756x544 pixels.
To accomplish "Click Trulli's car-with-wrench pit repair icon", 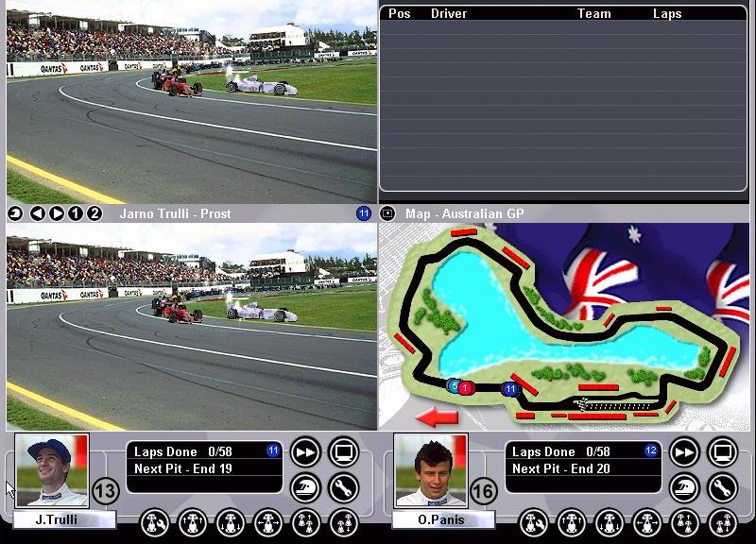I will [x=154, y=521].
